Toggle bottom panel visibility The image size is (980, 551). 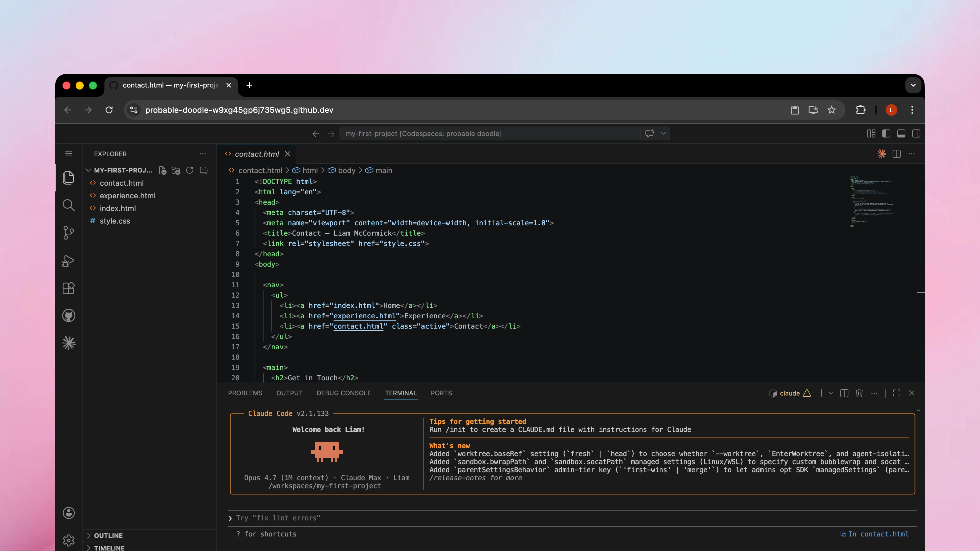901,134
